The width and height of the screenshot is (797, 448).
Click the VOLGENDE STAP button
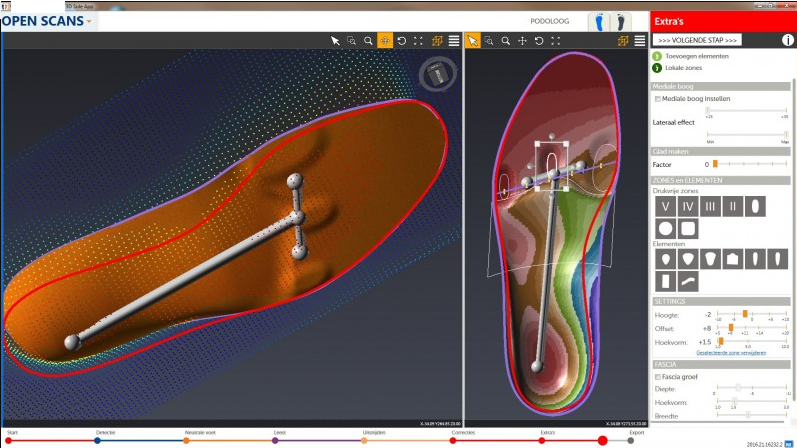pos(697,40)
